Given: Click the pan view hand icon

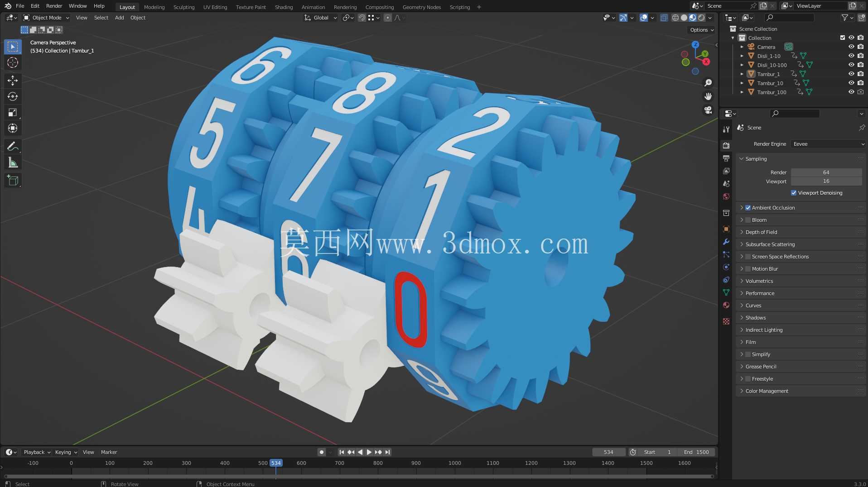Looking at the screenshot, I should coord(708,96).
